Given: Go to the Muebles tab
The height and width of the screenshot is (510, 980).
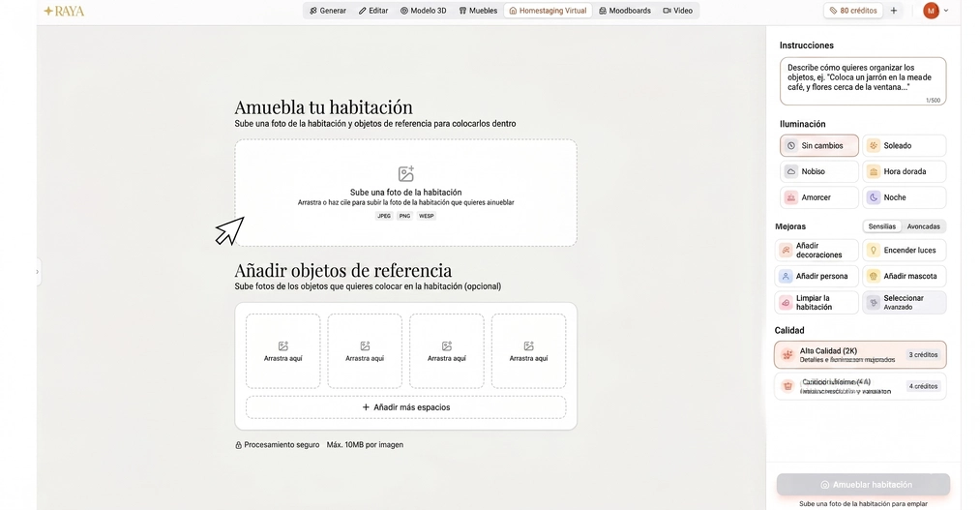Looking at the screenshot, I should [x=478, y=11].
